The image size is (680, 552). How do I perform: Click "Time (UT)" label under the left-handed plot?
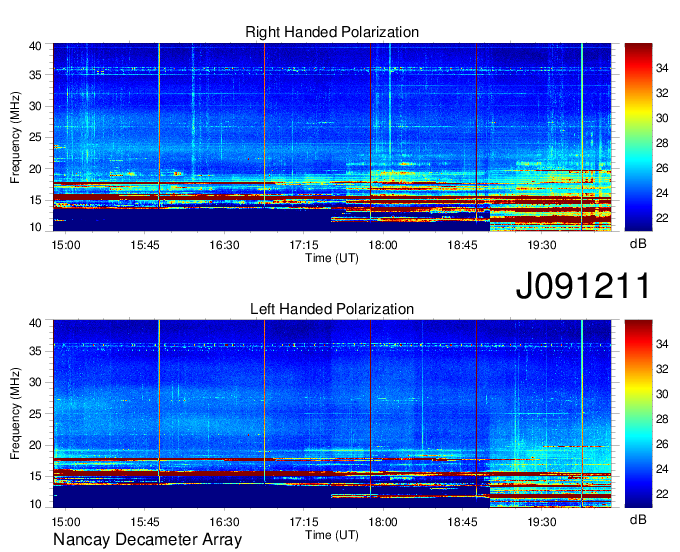(x=332, y=535)
